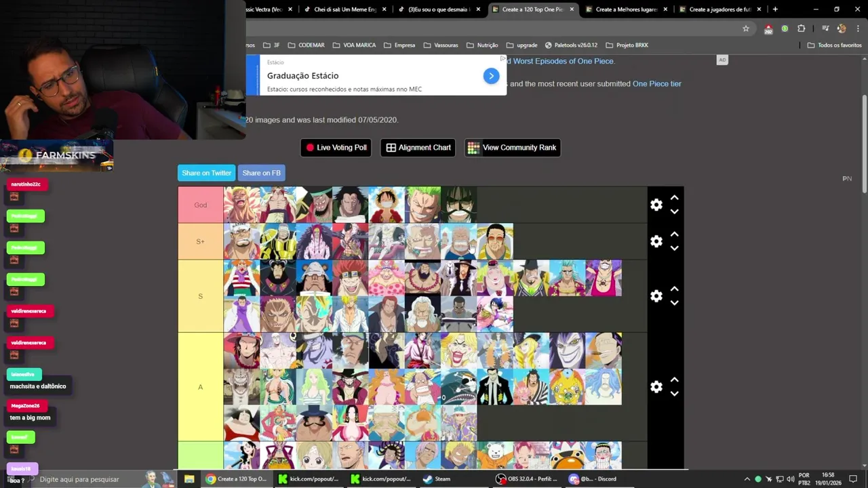Select polar bear Bepo portrait in bottom row

tap(495, 455)
